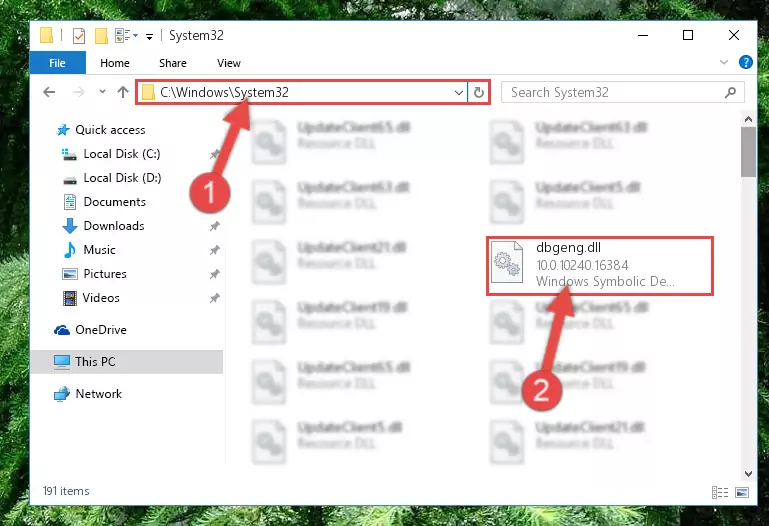Switch to Details view layout icon

coord(719,492)
